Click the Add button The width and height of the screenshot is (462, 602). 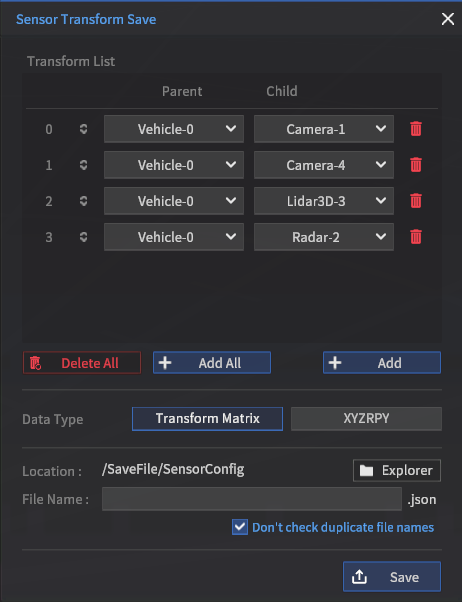pyautogui.click(x=382, y=363)
